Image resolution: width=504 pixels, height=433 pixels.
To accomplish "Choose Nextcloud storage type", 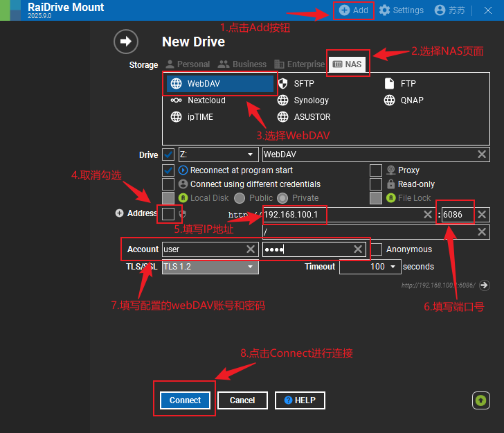I will [198, 100].
